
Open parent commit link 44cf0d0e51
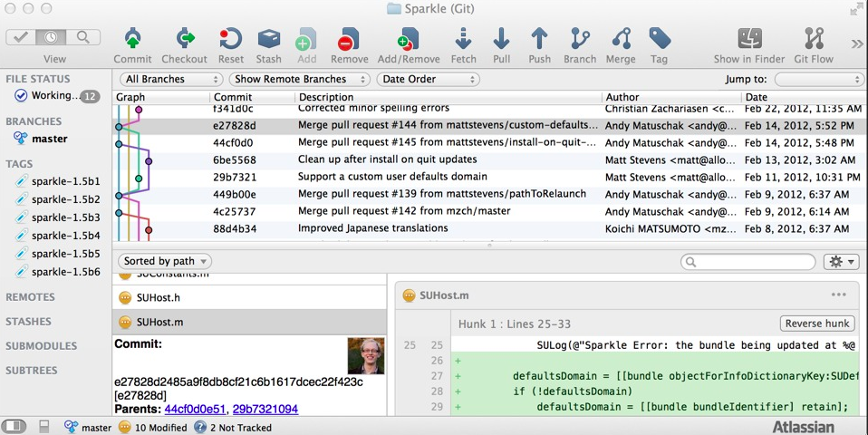(195, 409)
